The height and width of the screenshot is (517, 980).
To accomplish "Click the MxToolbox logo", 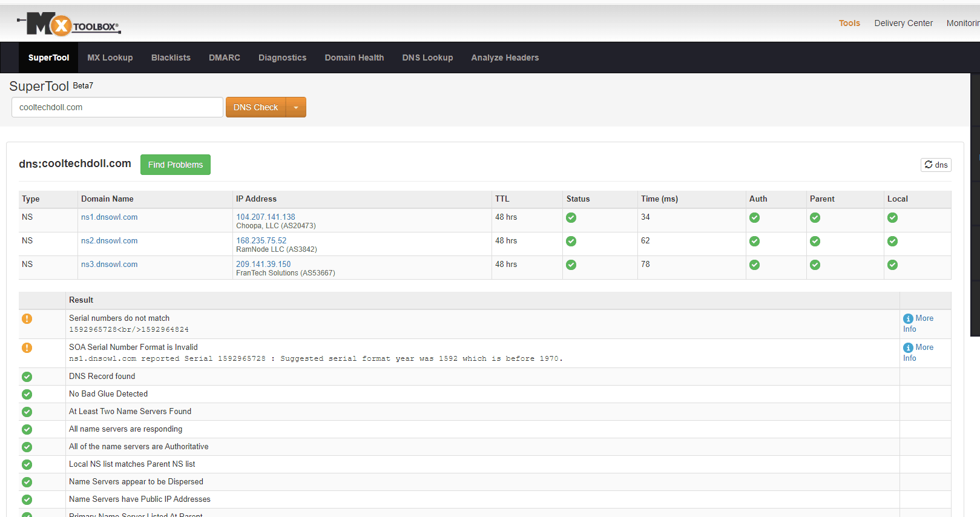I will (68, 25).
